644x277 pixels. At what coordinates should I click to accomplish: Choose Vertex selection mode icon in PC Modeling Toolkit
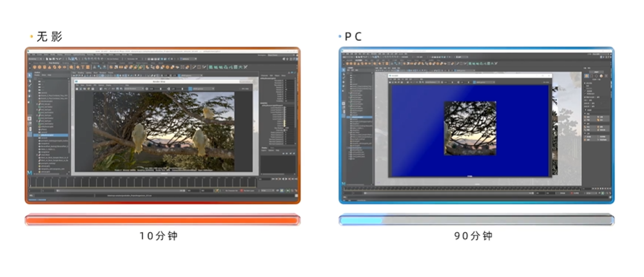(591, 76)
